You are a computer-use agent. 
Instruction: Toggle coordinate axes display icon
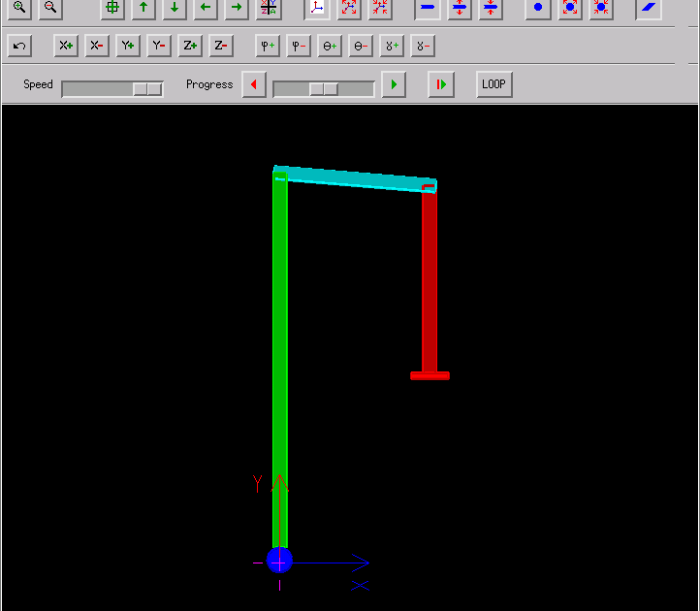coord(317,7)
